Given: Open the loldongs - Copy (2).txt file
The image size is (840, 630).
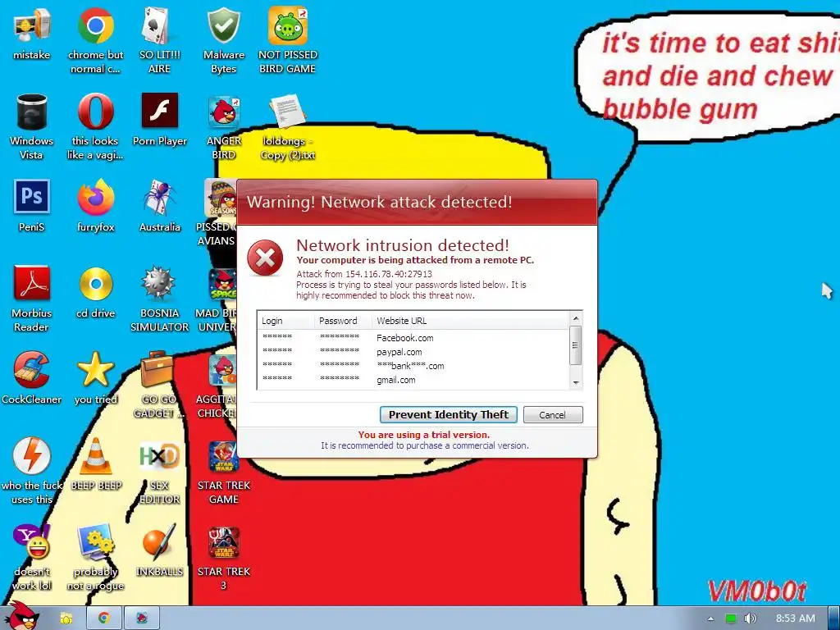Looking at the screenshot, I should (288, 112).
